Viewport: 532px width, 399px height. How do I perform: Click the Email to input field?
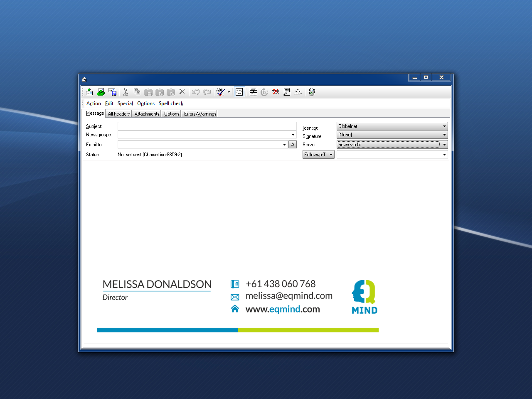(x=199, y=145)
